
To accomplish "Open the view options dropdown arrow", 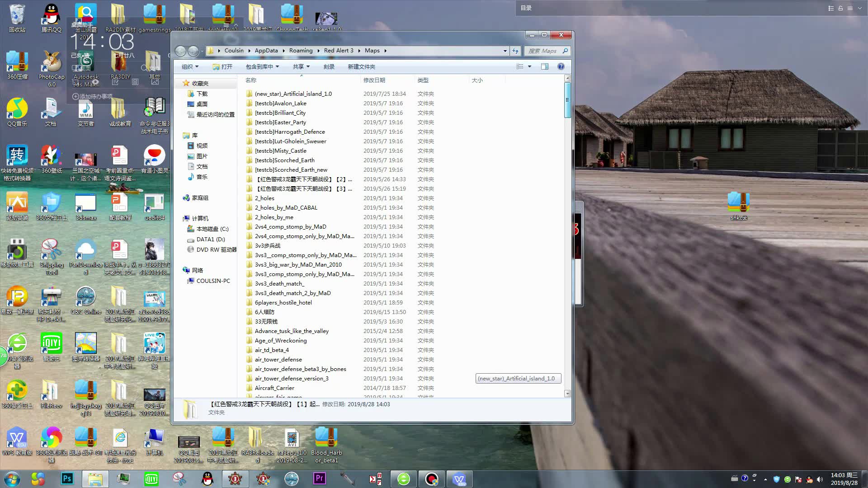I will pyautogui.click(x=529, y=66).
